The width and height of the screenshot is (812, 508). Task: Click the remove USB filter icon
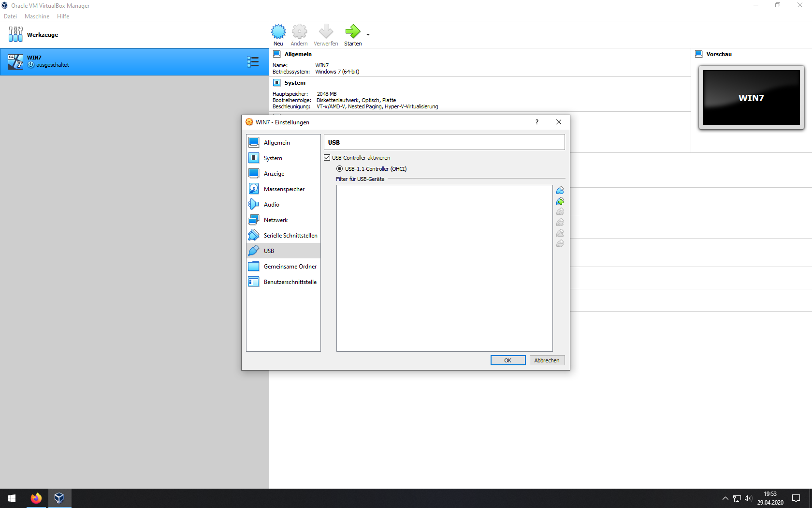pos(560,223)
